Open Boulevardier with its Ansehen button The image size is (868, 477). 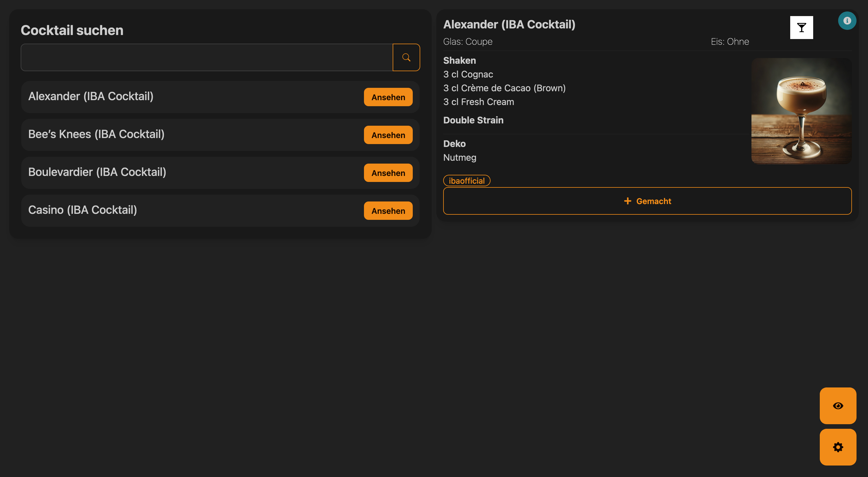click(388, 173)
